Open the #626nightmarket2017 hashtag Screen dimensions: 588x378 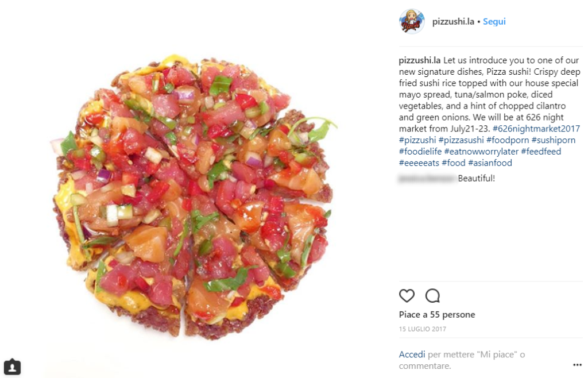pyautogui.click(x=536, y=129)
